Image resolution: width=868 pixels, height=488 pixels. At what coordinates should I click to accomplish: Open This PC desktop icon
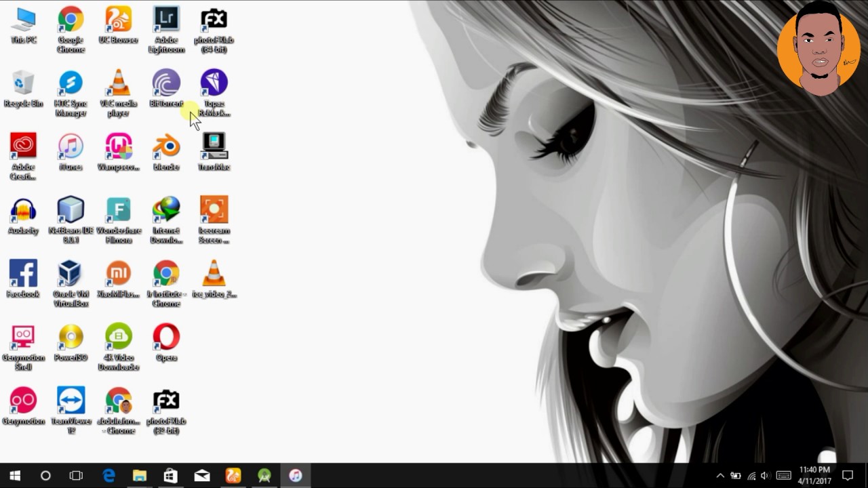point(24,26)
